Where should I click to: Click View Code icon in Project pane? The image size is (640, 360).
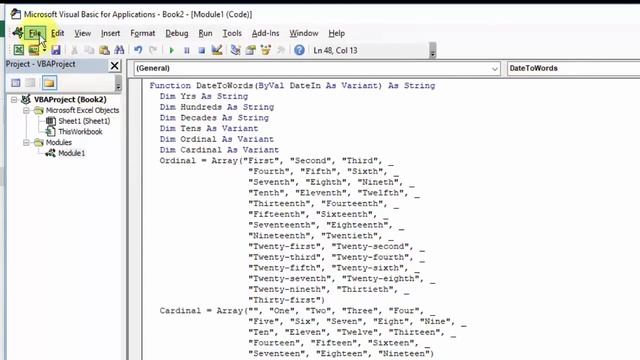[x=16, y=83]
